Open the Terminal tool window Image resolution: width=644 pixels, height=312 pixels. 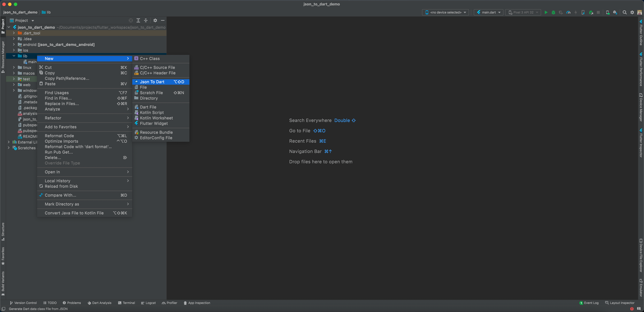[127, 303]
